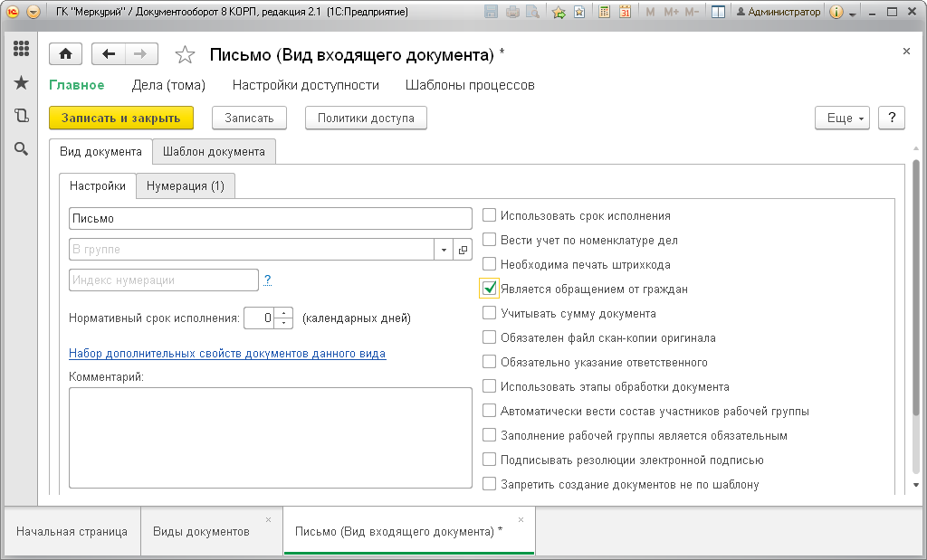Open search magnifier in left sidebar
927x560 pixels.
[x=22, y=148]
